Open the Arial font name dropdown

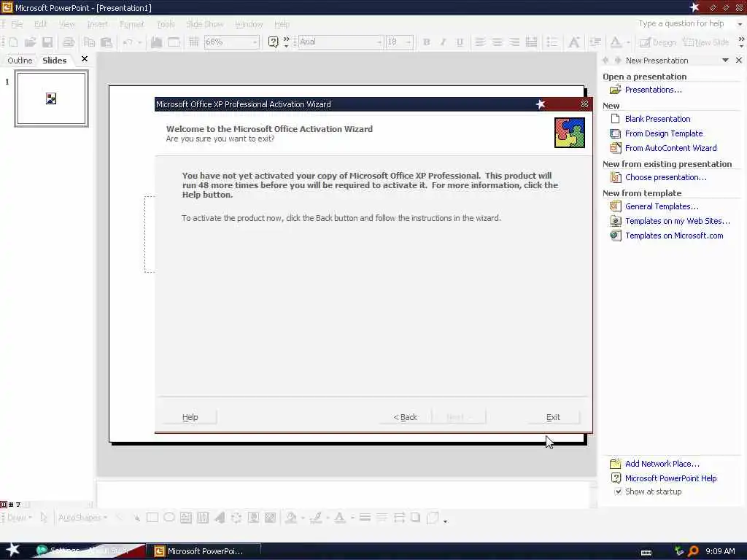(x=379, y=42)
